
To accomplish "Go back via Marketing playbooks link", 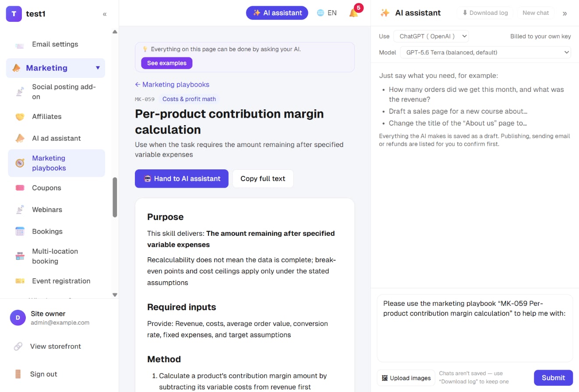I will (172, 84).
